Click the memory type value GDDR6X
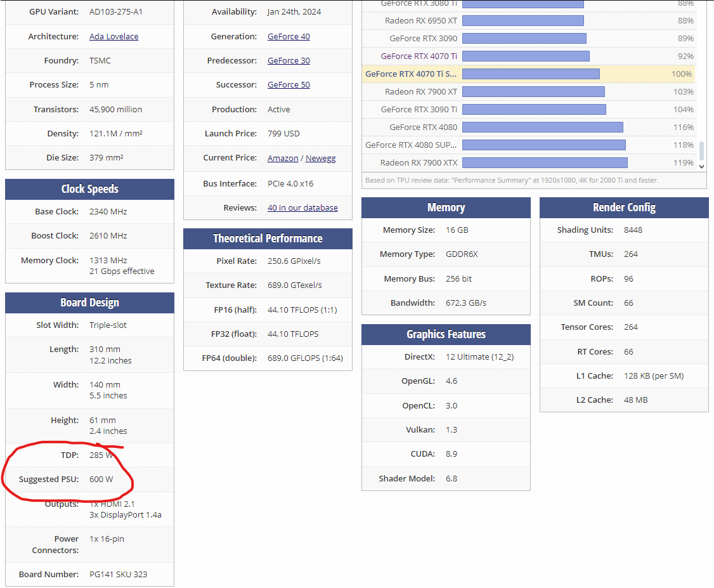This screenshot has width=714, height=588. tap(462, 254)
